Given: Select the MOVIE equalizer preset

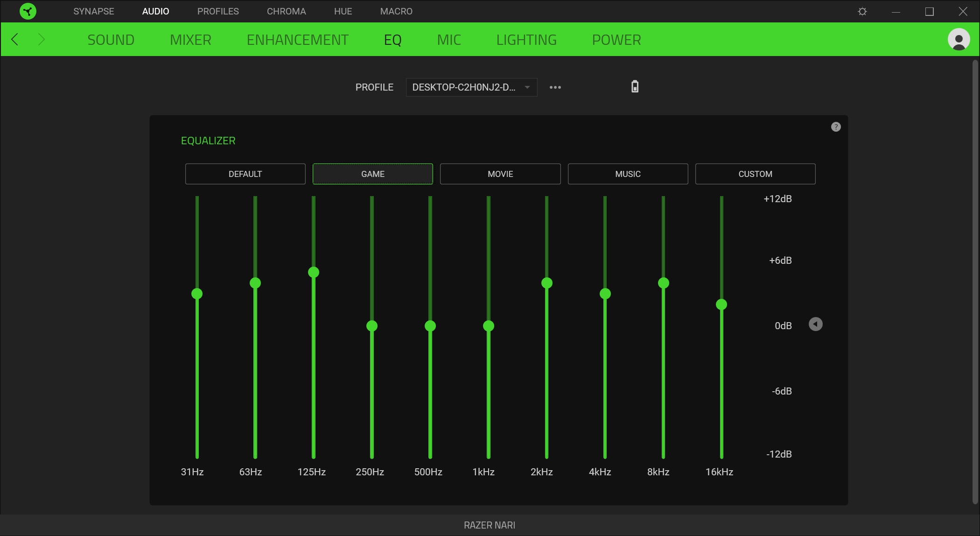Looking at the screenshot, I should (x=500, y=174).
